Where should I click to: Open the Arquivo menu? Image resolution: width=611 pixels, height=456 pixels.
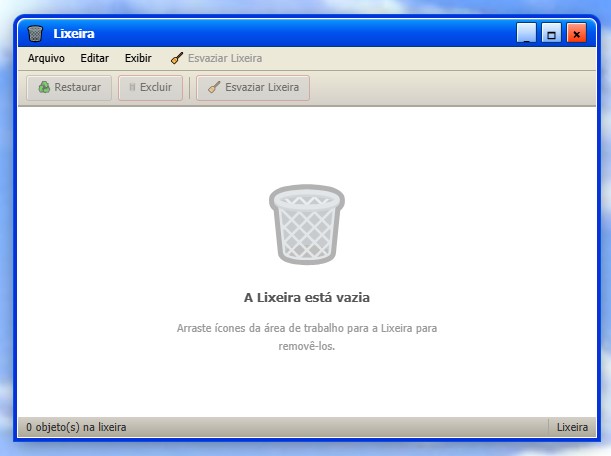click(x=46, y=58)
